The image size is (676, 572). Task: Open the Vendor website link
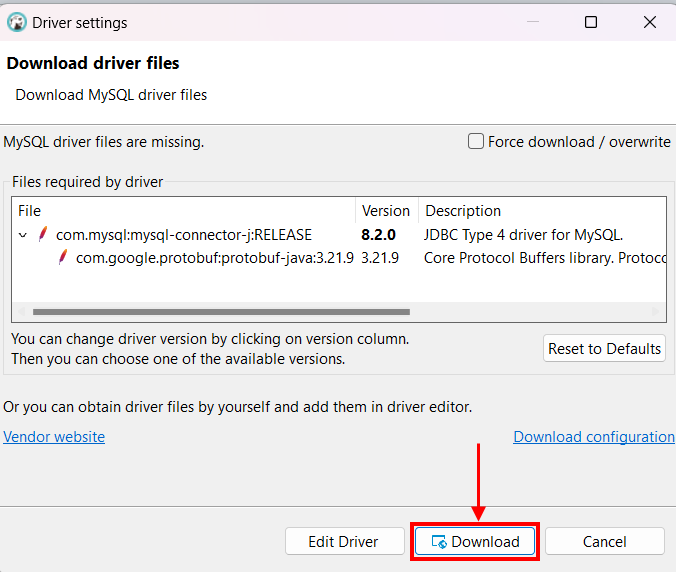[x=54, y=437]
